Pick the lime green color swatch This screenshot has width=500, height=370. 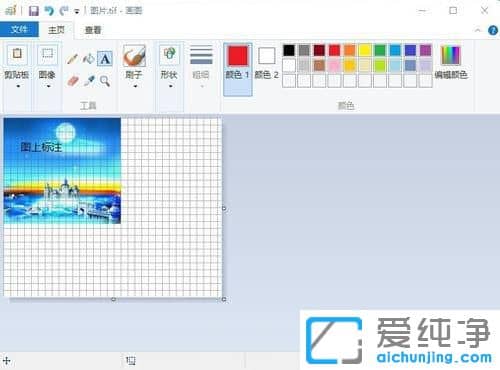(380, 65)
